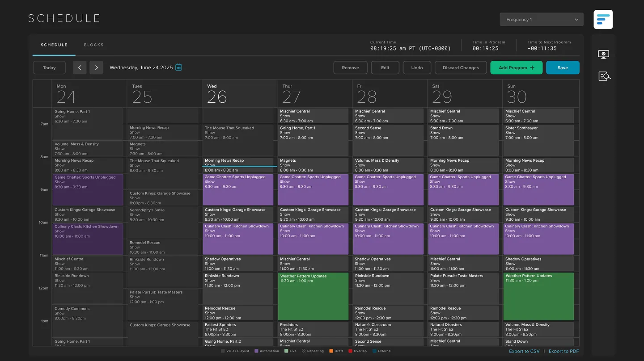The image size is (644, 361).
Task: Select Tuesday's Palate Pursuit: Taste Masters program
Action: coord(163,305)
